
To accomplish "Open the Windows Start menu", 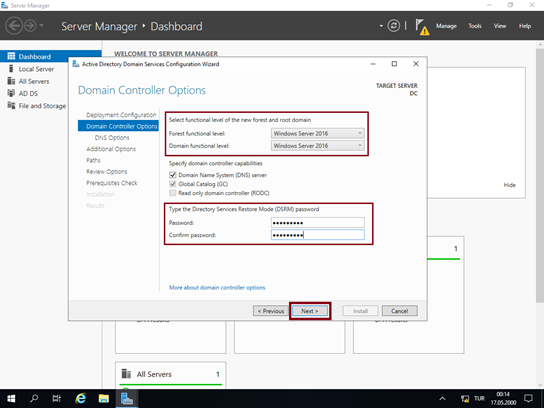I will coord(11,398).
